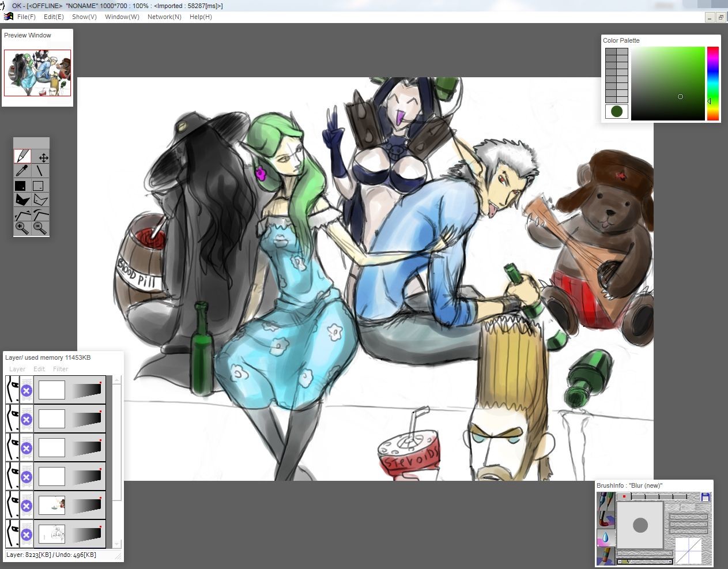Screen dimensions: 728x569
Task: Click minus end of bottom BrushInfo slider
Action: (x=620, y=562)
